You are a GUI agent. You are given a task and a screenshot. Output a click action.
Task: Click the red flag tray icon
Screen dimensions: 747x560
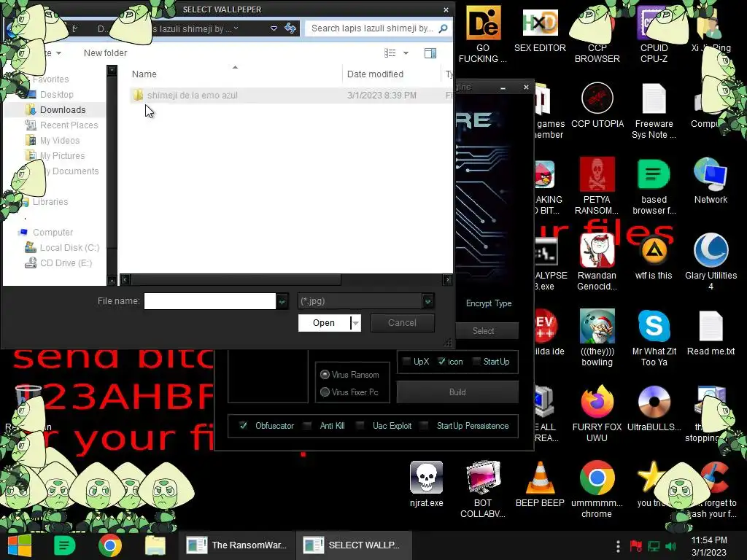click(x=635, y=546)
